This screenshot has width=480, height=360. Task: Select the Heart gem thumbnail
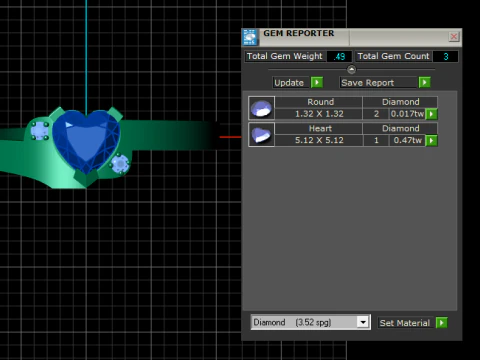261,134
